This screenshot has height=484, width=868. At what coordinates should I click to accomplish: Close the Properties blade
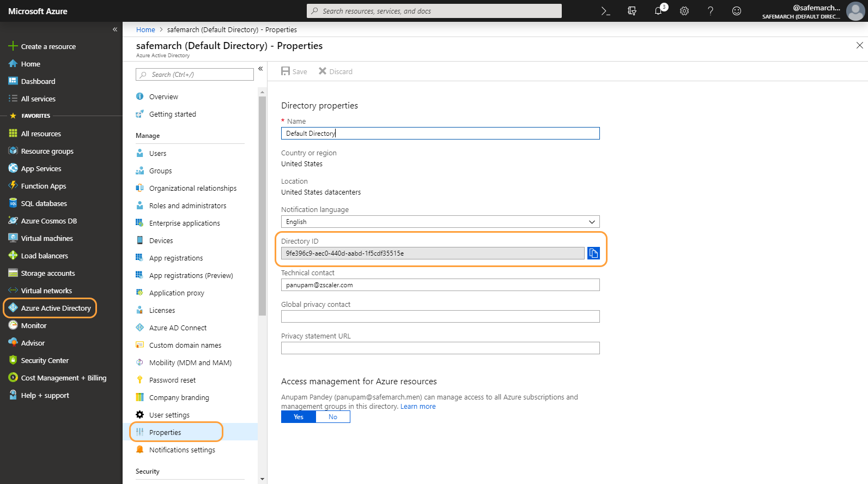tap(859, 45)
